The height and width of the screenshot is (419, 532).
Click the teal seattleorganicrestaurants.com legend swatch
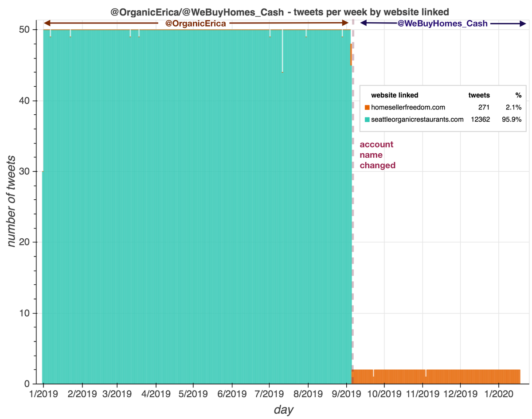tap(367, 120)
